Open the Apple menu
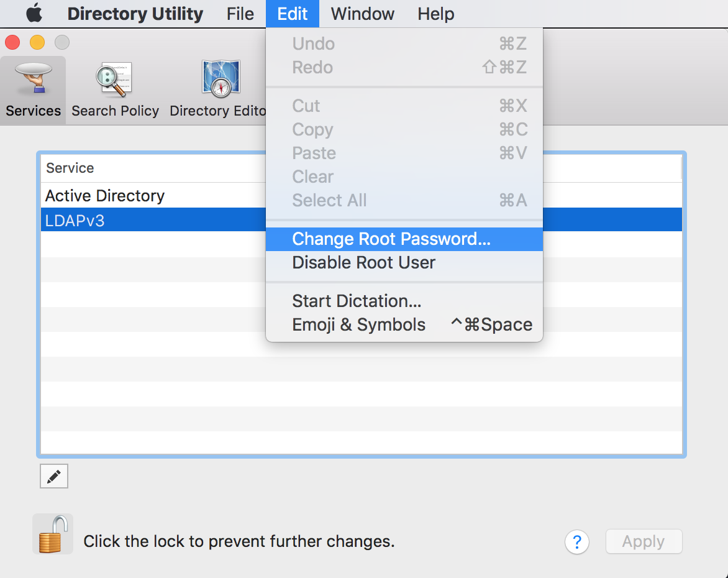 pos(34,14)
